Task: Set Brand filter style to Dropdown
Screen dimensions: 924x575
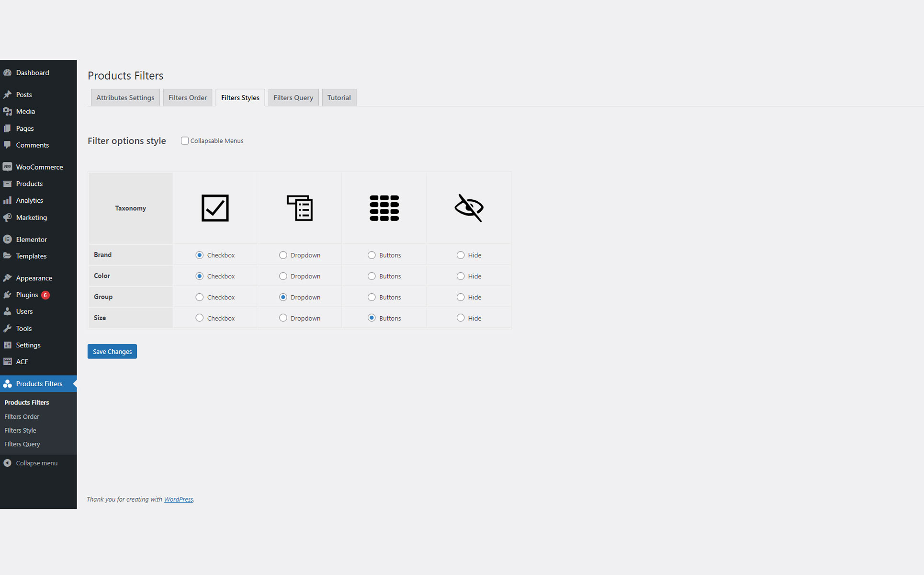Action: point(283,255)
